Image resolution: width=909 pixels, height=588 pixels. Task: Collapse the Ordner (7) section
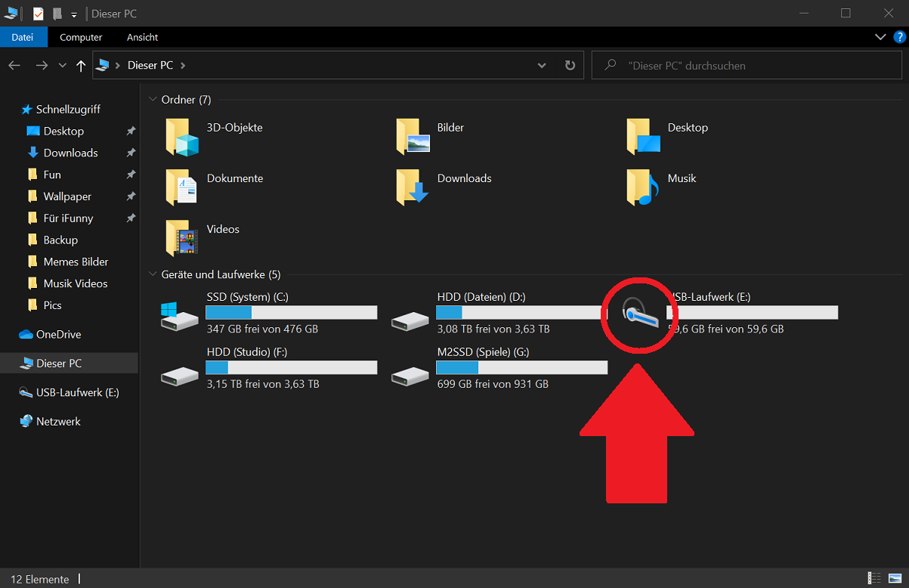pos(153,99)
